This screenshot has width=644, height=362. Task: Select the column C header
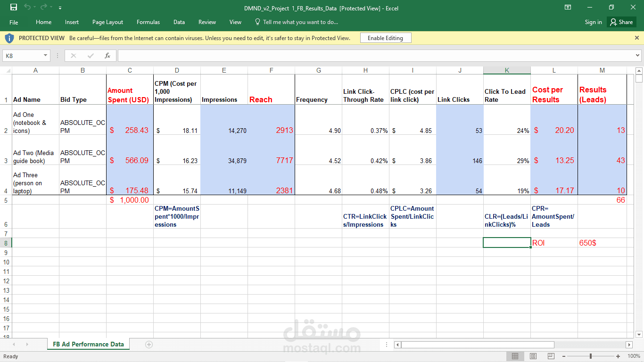pyautogui.click(x=130, y=71)
